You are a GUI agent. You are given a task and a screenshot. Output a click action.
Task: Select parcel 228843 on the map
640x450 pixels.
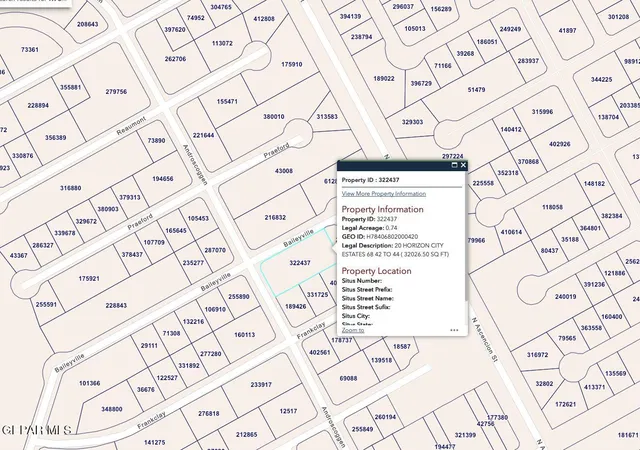pyautogui.click(x=116, y=305)
